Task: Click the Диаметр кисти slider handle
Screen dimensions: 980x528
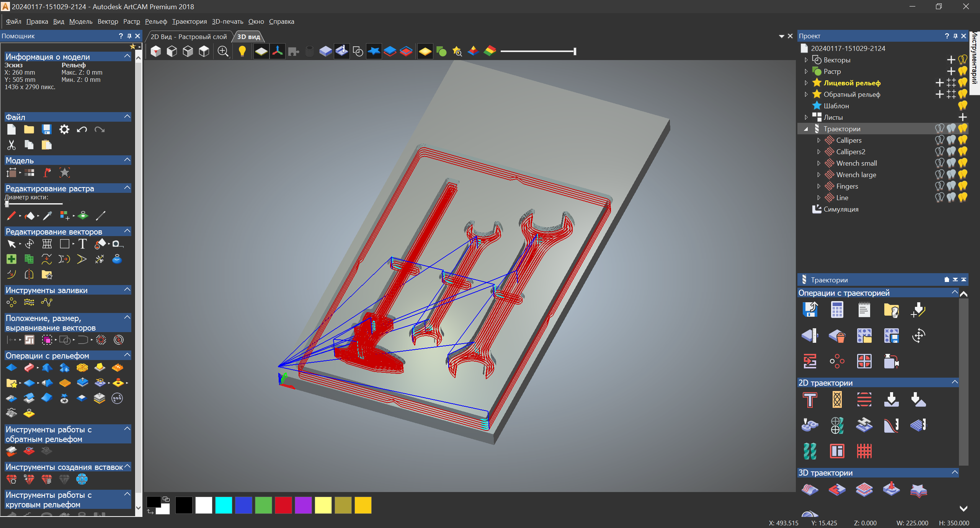Action: click(7, 204)
